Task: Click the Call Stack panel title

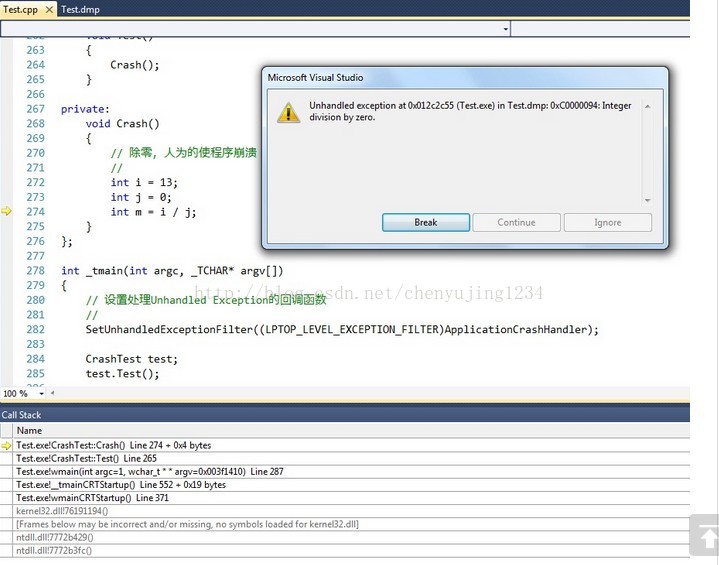Action: [21, 415]
